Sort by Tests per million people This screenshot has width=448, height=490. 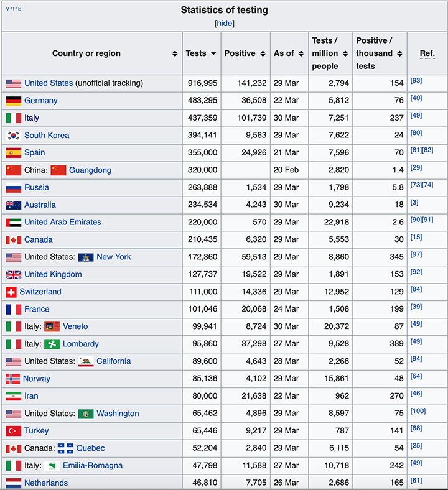point(345,53)
